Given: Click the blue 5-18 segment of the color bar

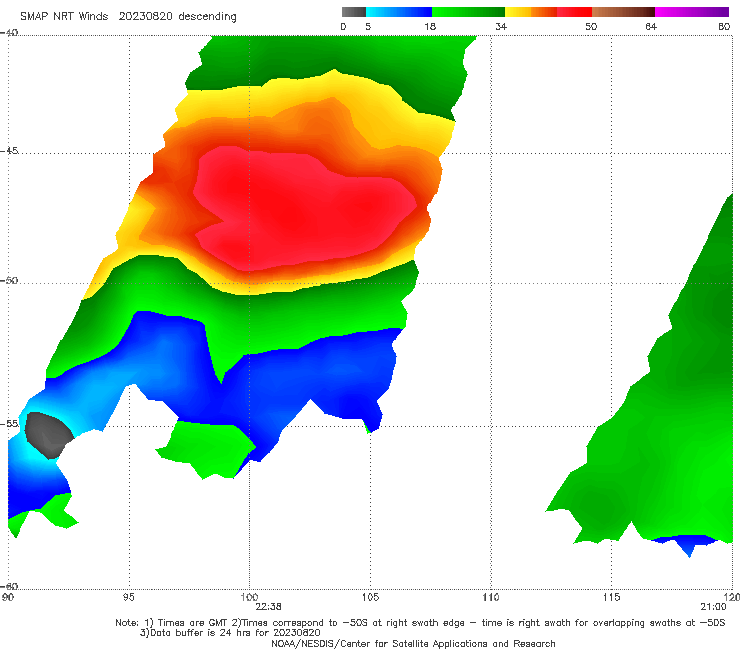Looking at the screenshot, I should point(399,12).
